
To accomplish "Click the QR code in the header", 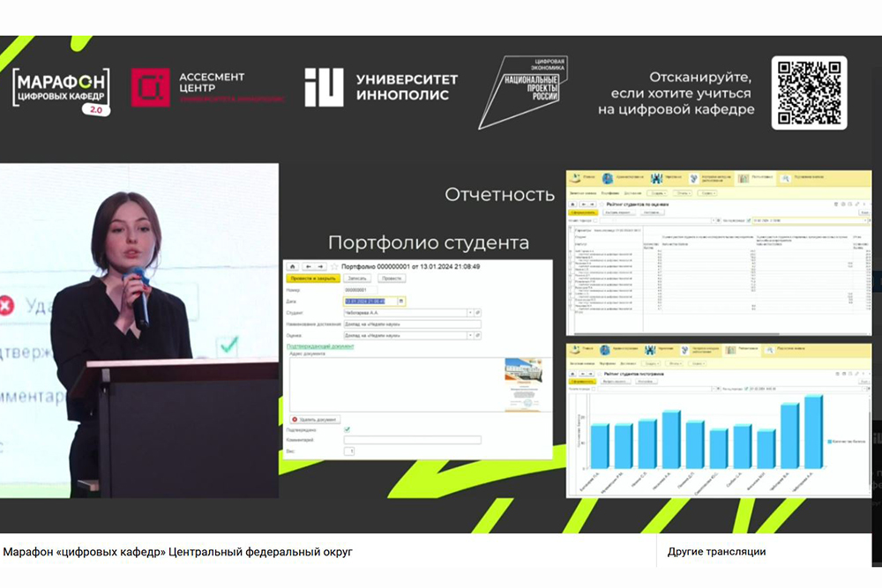I will point(809,93).
